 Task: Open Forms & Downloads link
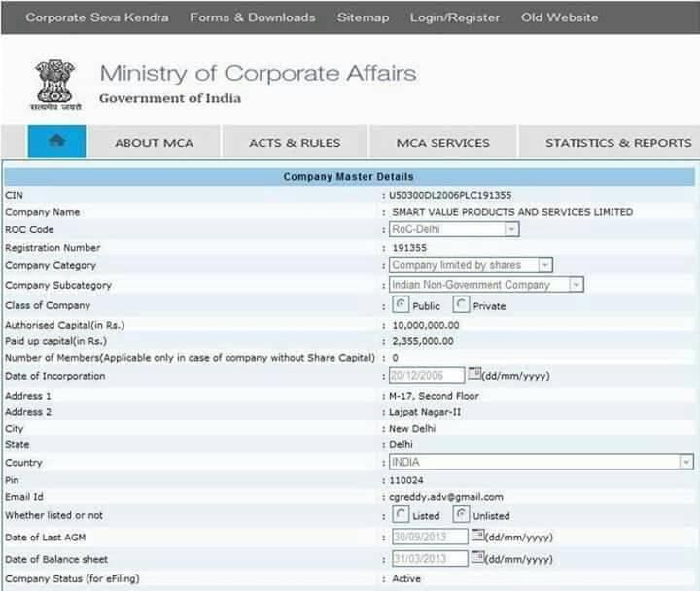click(x=253, y=17)
